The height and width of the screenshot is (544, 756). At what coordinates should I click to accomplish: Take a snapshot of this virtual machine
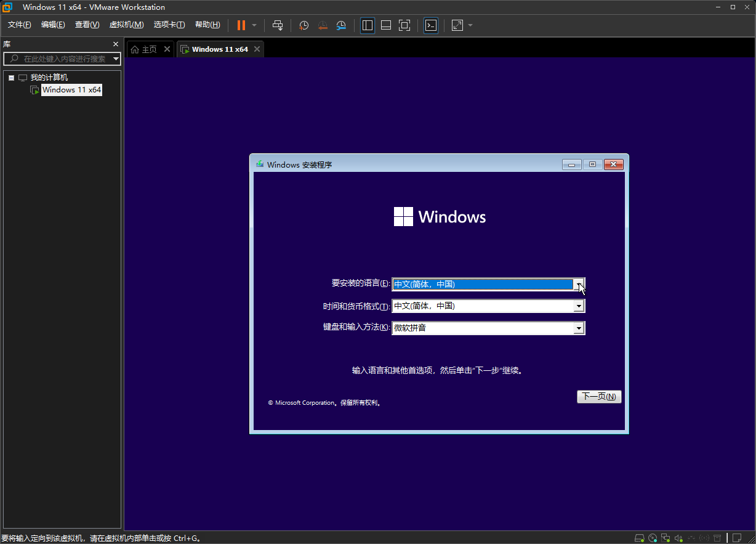304,25
